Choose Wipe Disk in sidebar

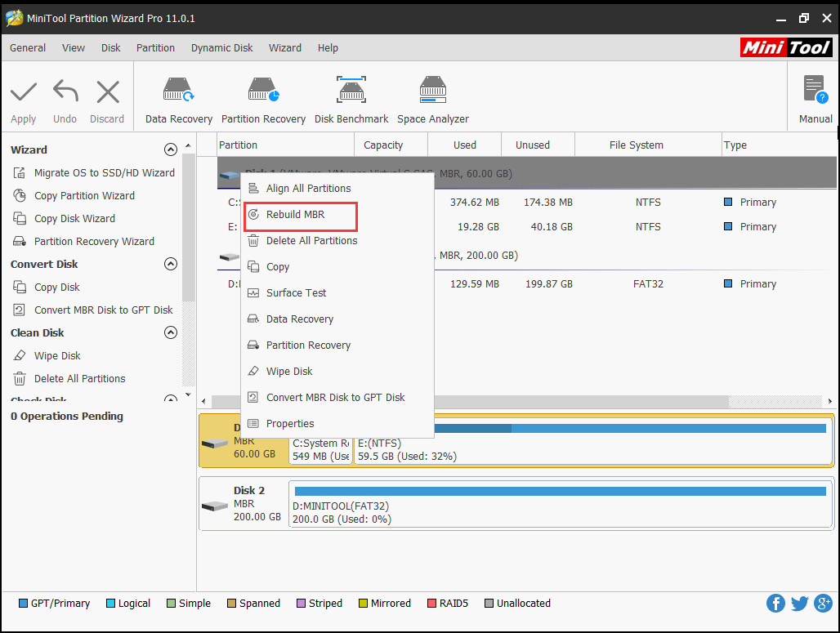point(47,356)
